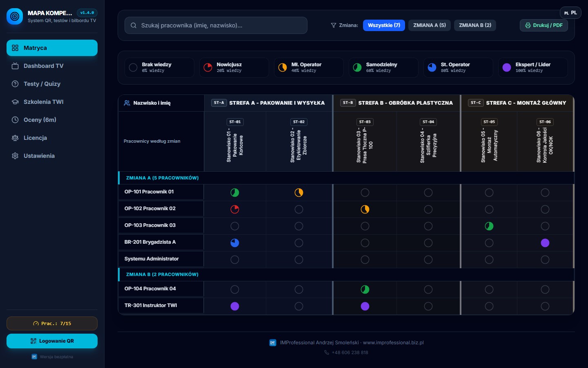Toggle OP-102 Pracownik 02 red skill at ST-01
The width and height of the screenshot is (588, 368).
(235, 209)
